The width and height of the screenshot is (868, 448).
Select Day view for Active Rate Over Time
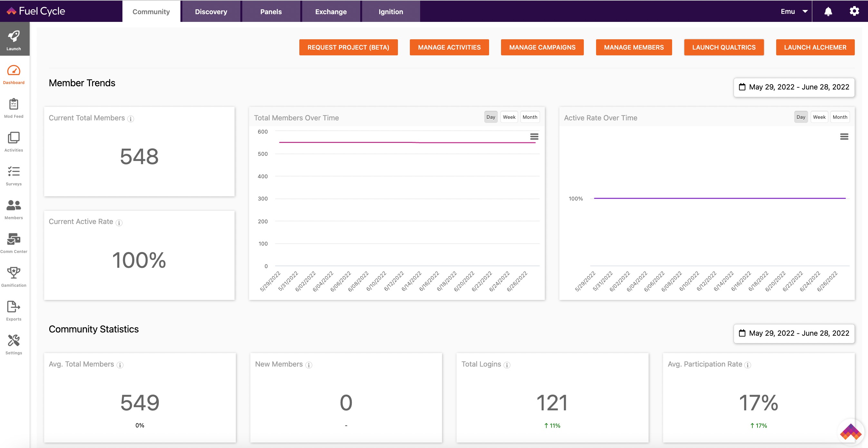point(801,117)
